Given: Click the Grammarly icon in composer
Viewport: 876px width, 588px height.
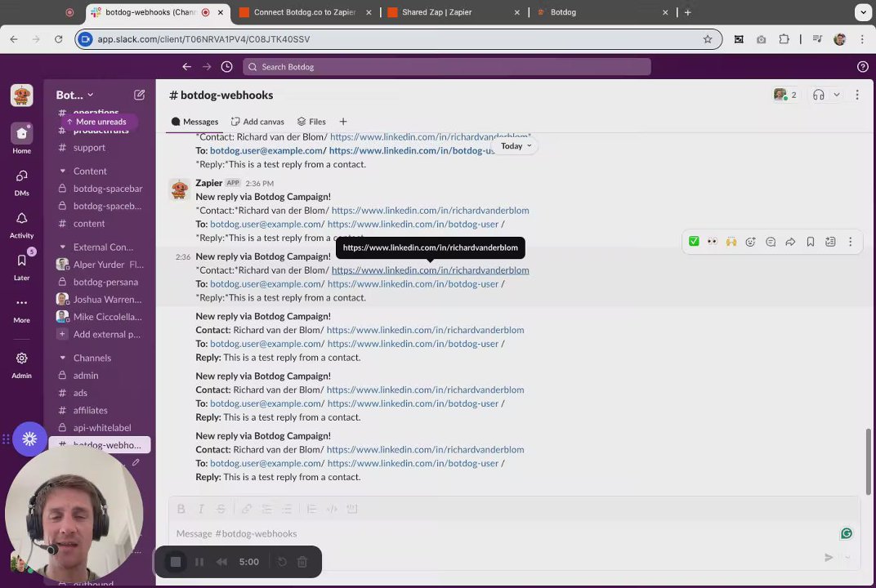Looking at the screenshot, I should point(847,533).
